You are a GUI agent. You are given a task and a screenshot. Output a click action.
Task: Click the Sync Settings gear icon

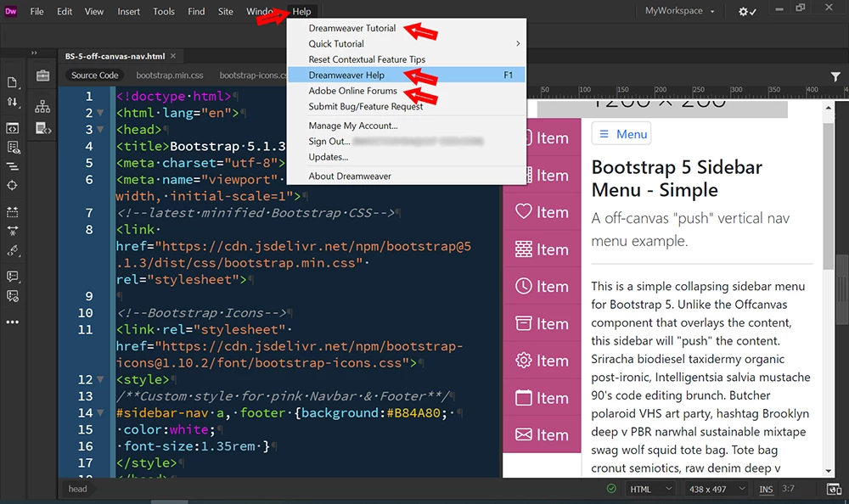click(x=747, y=11)
